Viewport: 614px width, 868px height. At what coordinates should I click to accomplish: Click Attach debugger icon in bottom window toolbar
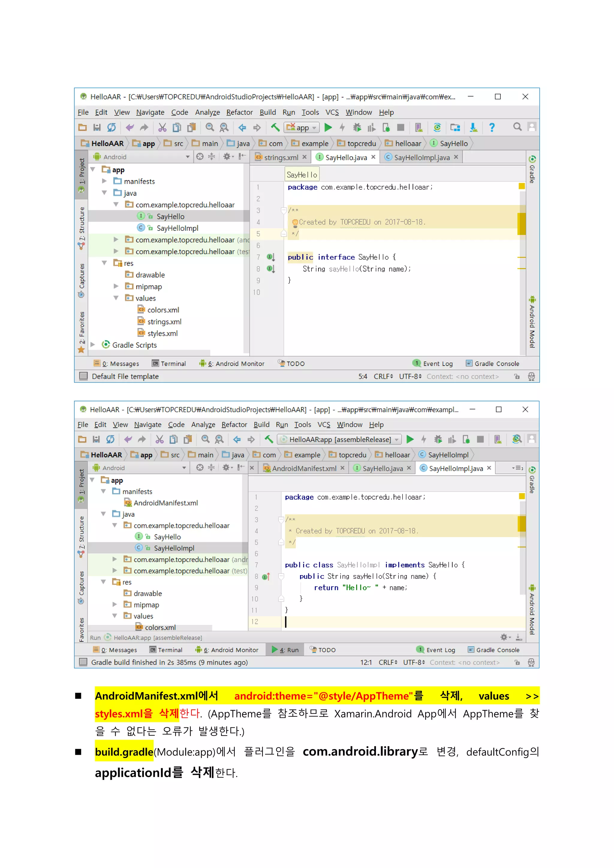point(466,439)
